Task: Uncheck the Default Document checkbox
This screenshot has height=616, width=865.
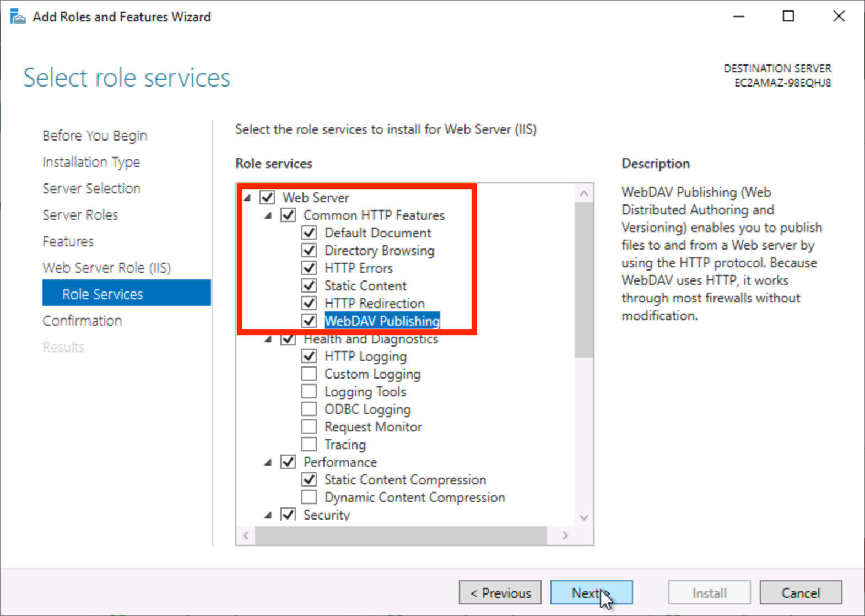Action: [x=309, y=233]
